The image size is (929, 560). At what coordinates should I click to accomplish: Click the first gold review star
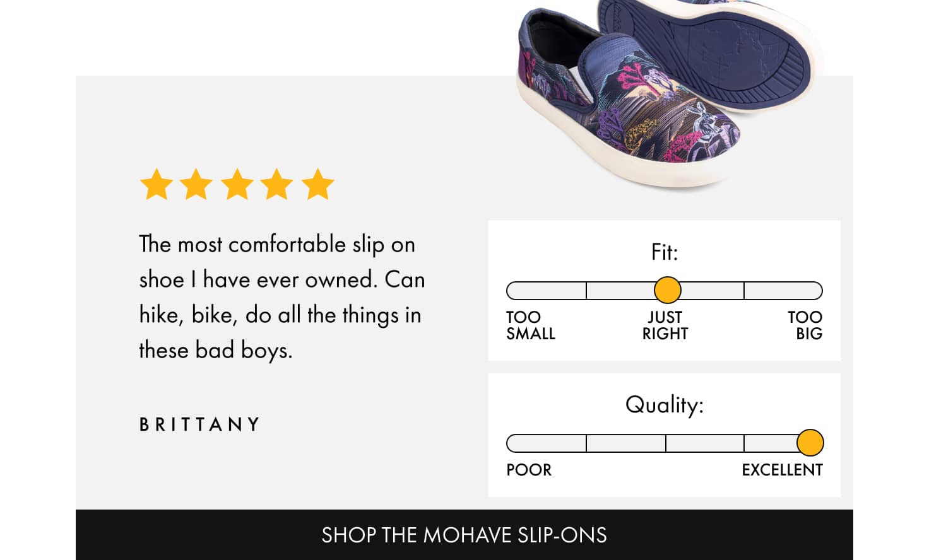point(157,184)
